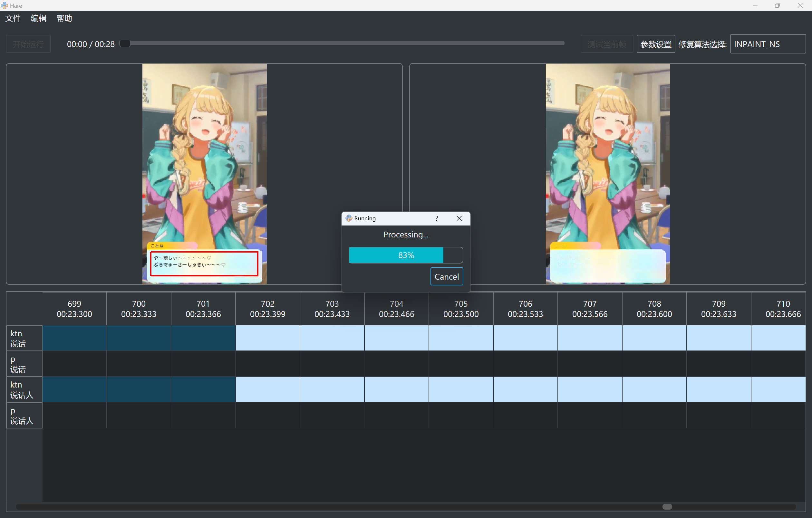Click the Hare app icon in titlebar

(5, 5)
